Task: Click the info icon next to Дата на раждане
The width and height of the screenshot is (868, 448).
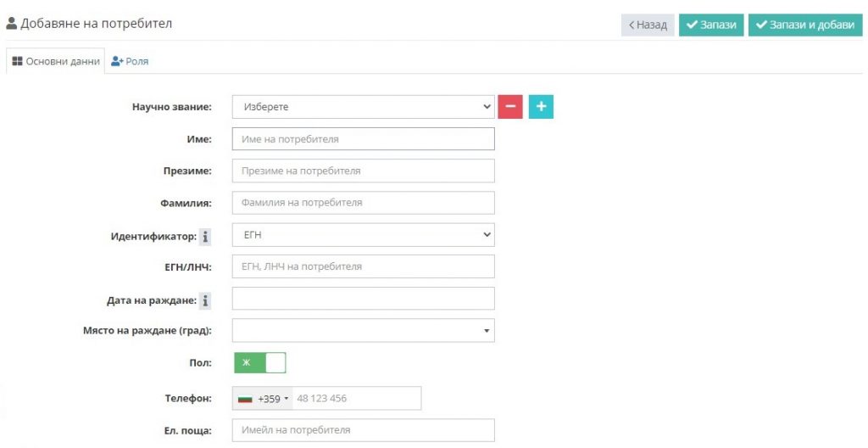Action: point(205,301)
